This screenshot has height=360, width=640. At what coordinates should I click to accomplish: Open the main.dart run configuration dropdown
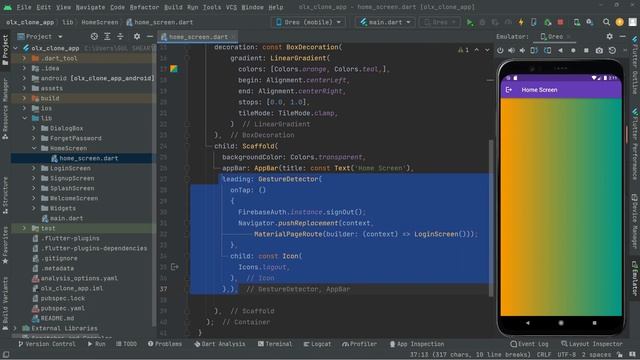pos(385,22)
